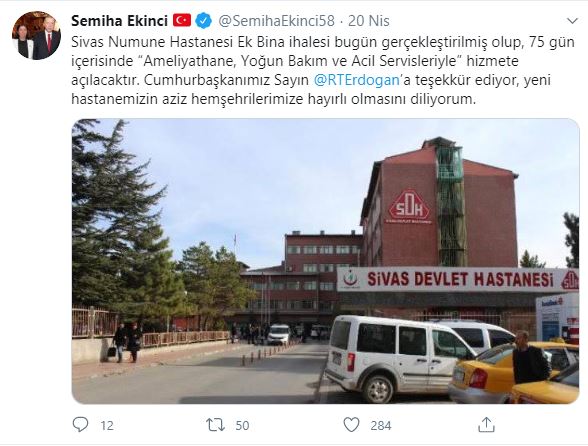This screenshot has height=446, width=588.
Task: Click the Turkish flag emoji next to name
Action: point(182,20)
